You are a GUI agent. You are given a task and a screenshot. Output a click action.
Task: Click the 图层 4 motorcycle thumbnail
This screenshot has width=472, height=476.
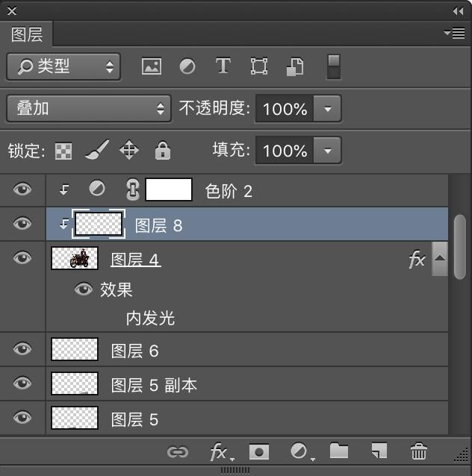point(75,258)
